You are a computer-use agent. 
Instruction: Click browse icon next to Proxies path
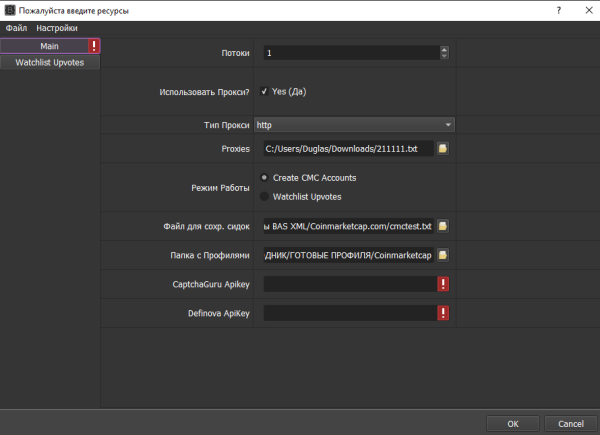[442, 148]
